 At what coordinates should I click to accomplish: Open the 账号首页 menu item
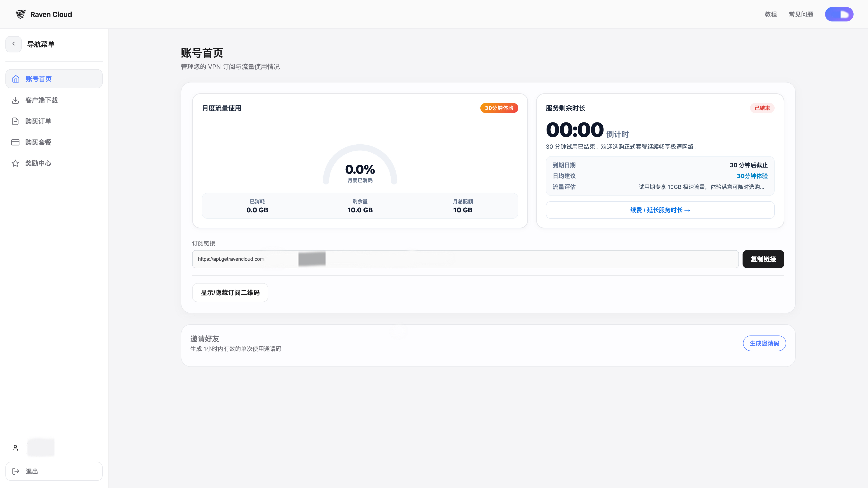[54, 79]
